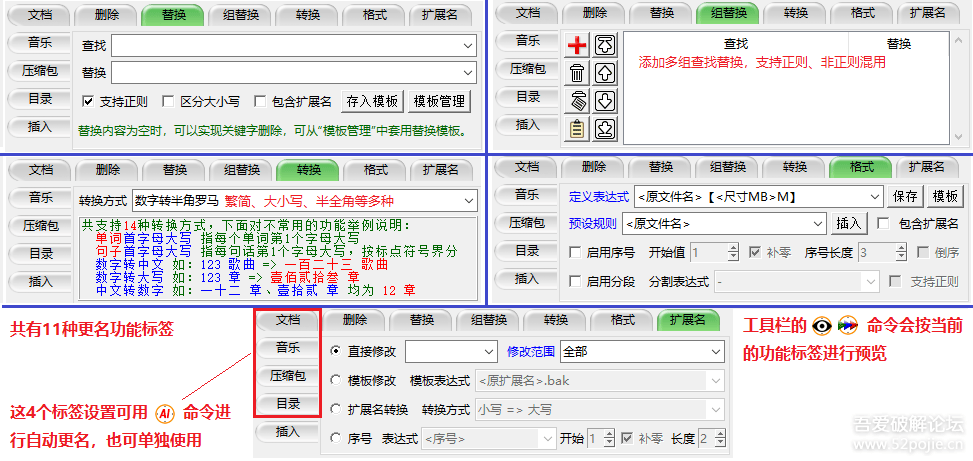Increase the 开始值 spinner in the 格式 panel
This screenshot has height=461, width=973.
tap(734, 249)
